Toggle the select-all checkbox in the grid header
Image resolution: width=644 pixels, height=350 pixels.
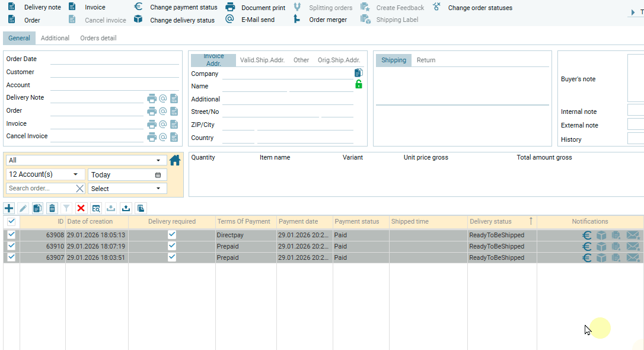(11, 221)
